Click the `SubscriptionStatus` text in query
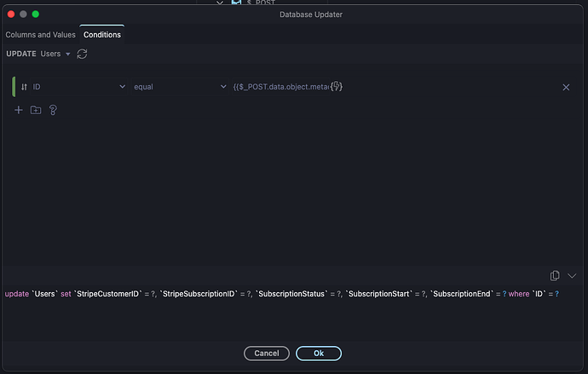This screenshot has width=588, height=374. pyautogui.click(x=291, y=294)
